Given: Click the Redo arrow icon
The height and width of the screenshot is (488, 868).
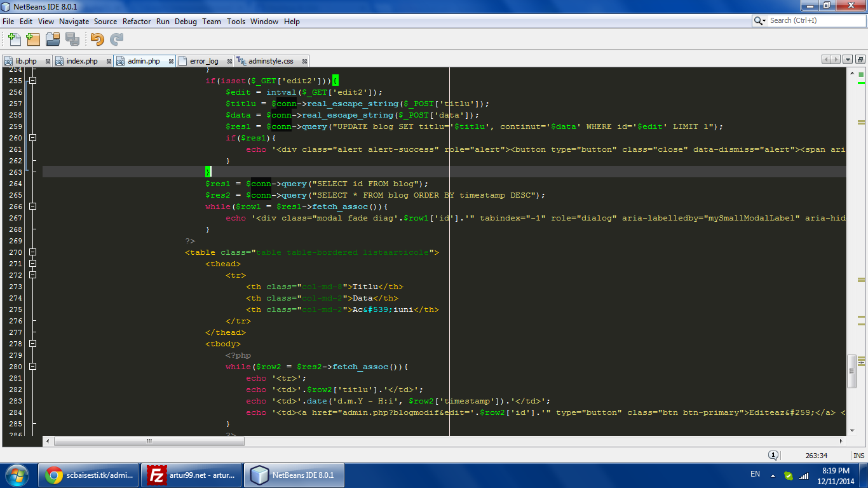Looking at the screenshot, I should [x=116, y=39].
